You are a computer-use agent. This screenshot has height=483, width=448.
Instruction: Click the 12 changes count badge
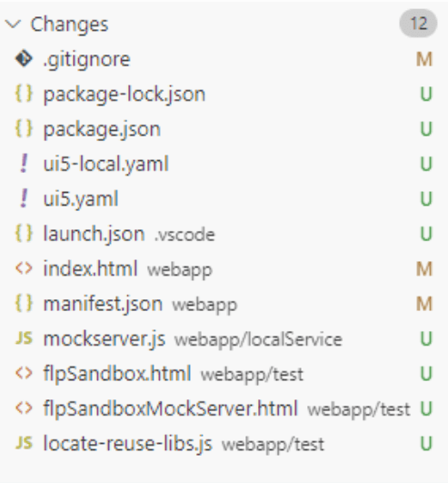pos(418,24)
